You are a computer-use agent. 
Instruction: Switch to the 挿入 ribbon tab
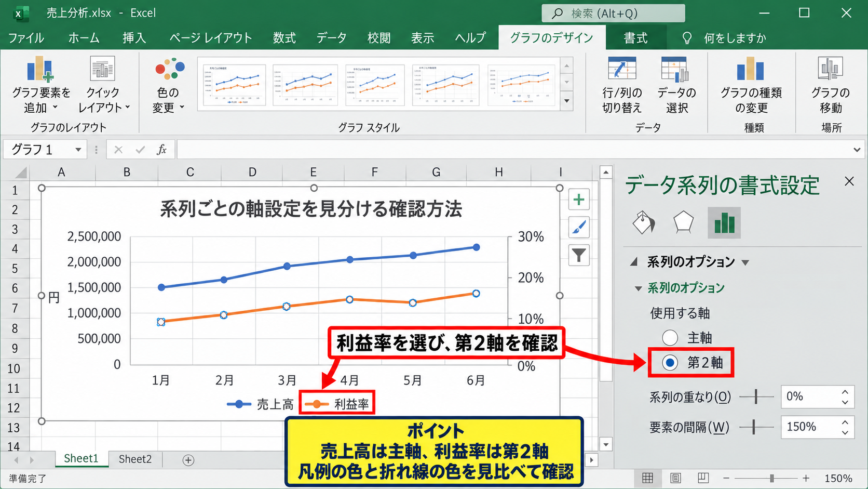[134, 38]
